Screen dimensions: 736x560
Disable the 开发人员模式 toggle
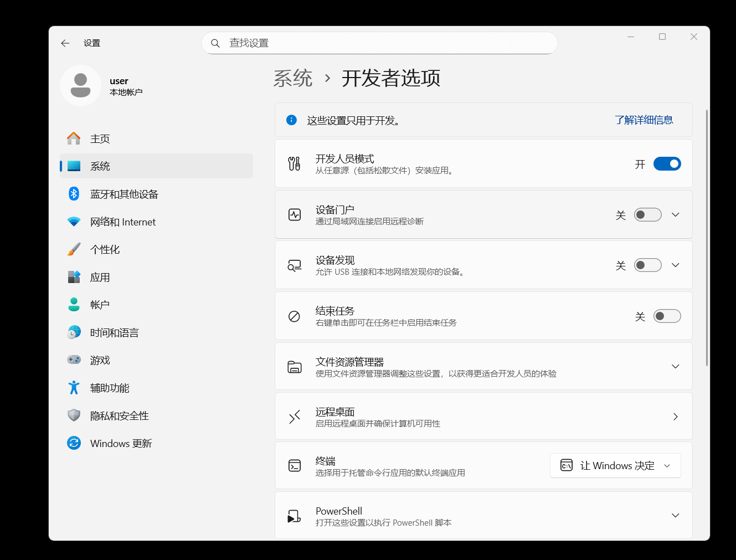click(x=667, y=163)
